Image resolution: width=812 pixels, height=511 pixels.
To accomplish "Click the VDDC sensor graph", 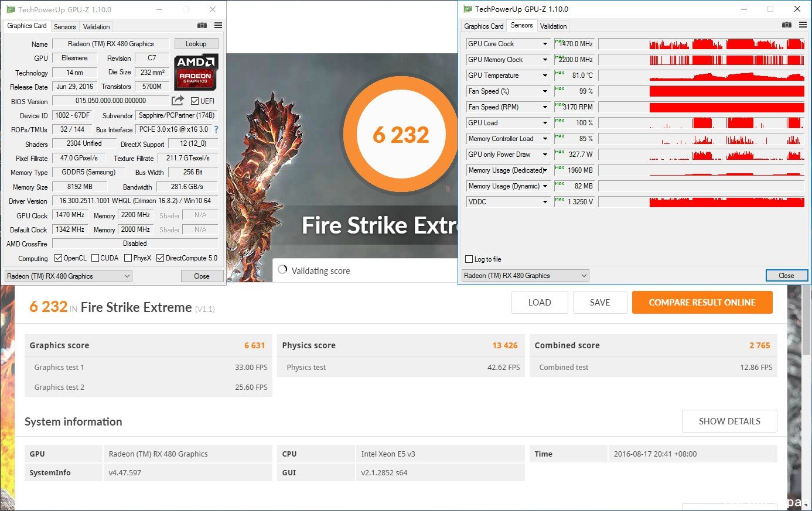I will click(x=702, y=202).
